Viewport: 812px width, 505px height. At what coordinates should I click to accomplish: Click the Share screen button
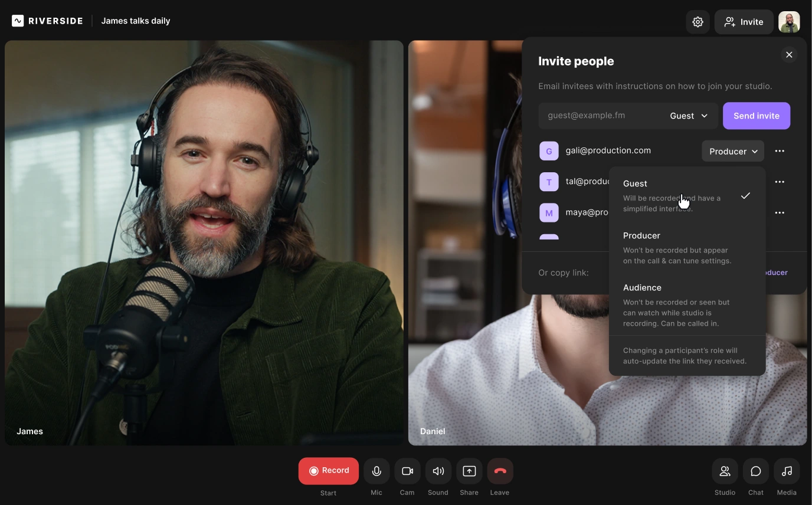click(469, 471)
